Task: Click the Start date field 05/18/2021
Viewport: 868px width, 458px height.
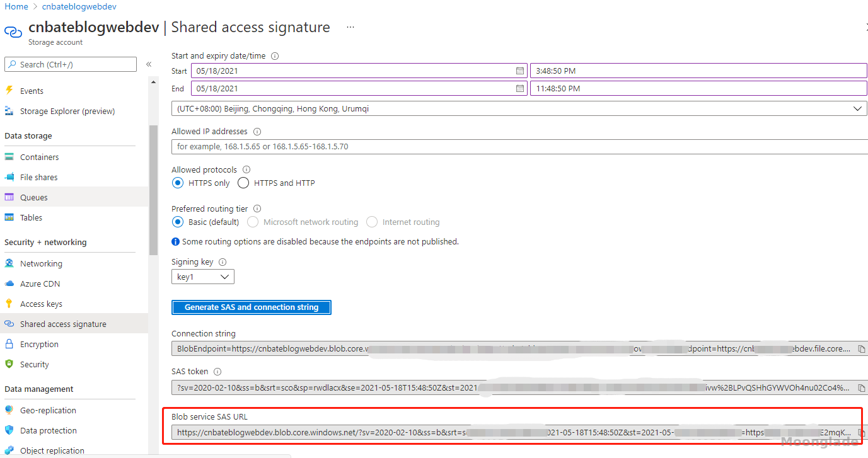Action: (x=359, y=71)
